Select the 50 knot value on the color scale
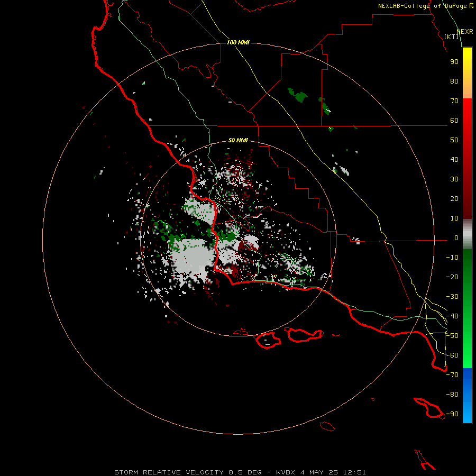Screen dimensions: 476x476 [454, 140]
